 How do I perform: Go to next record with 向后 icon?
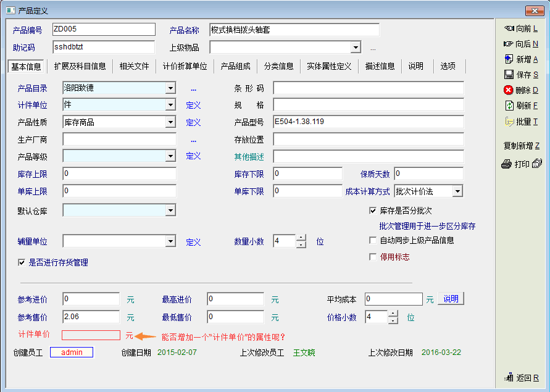click(x=509, y=44)
